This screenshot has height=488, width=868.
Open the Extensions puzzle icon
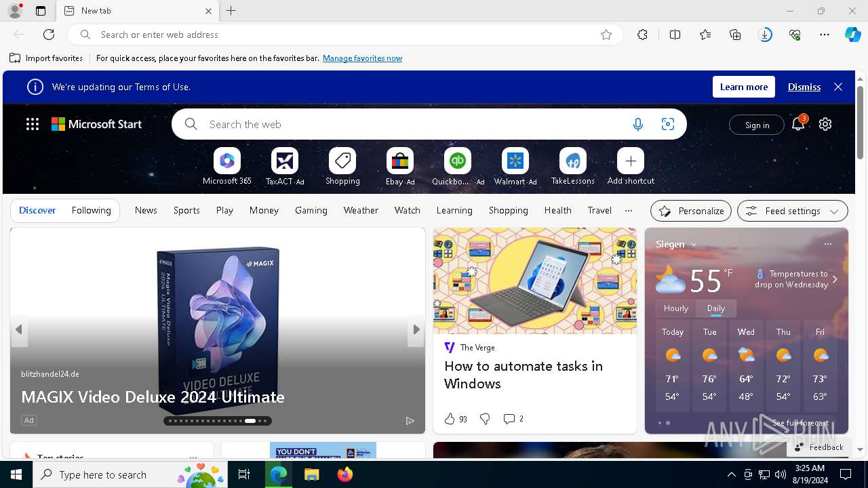(642, 35)
